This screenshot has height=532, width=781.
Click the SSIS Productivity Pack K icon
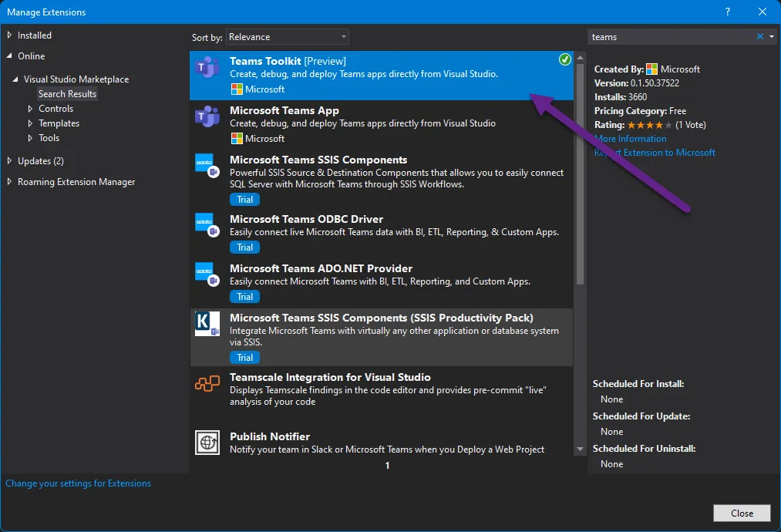click(x=207, y=325)
